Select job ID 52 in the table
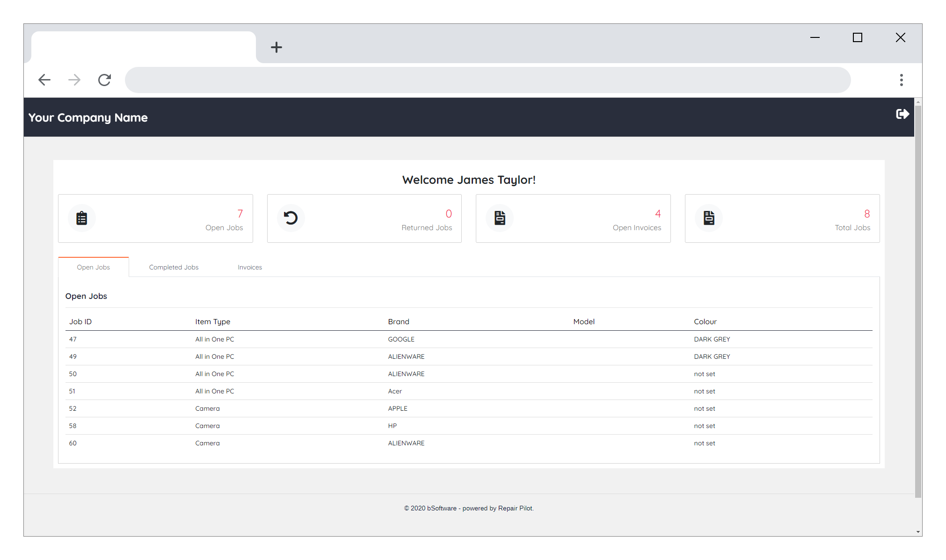This screenshot has height=560, width=946. coord(73,408)
